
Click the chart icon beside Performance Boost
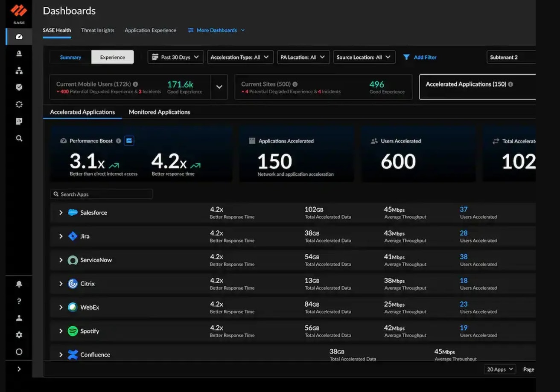tap(129, 141)
